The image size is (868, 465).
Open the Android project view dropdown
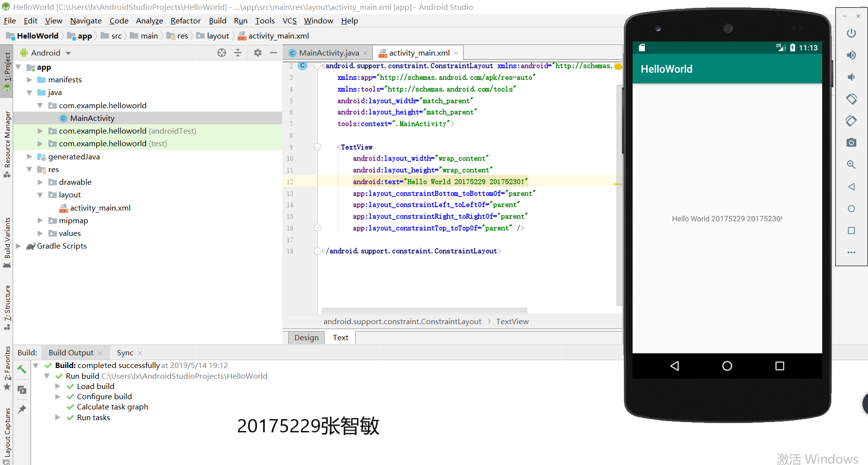click(x=68, y=53)
